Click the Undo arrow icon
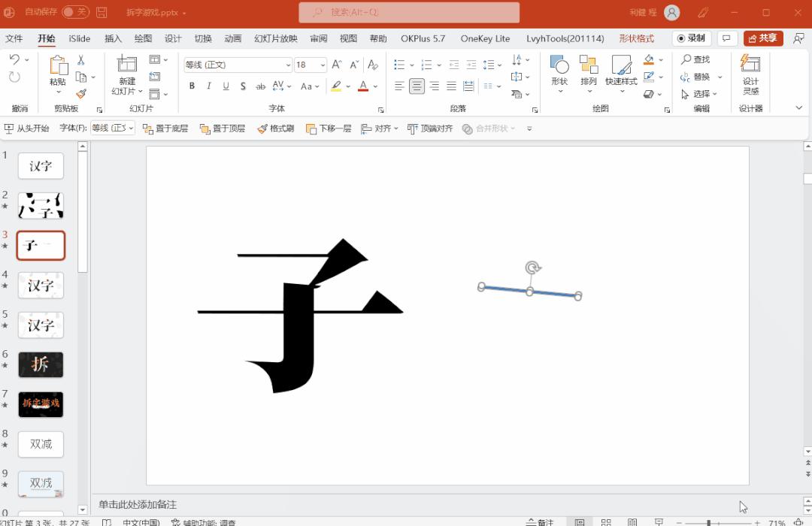This screenshot has width=812, height=526. click(15, 59)
